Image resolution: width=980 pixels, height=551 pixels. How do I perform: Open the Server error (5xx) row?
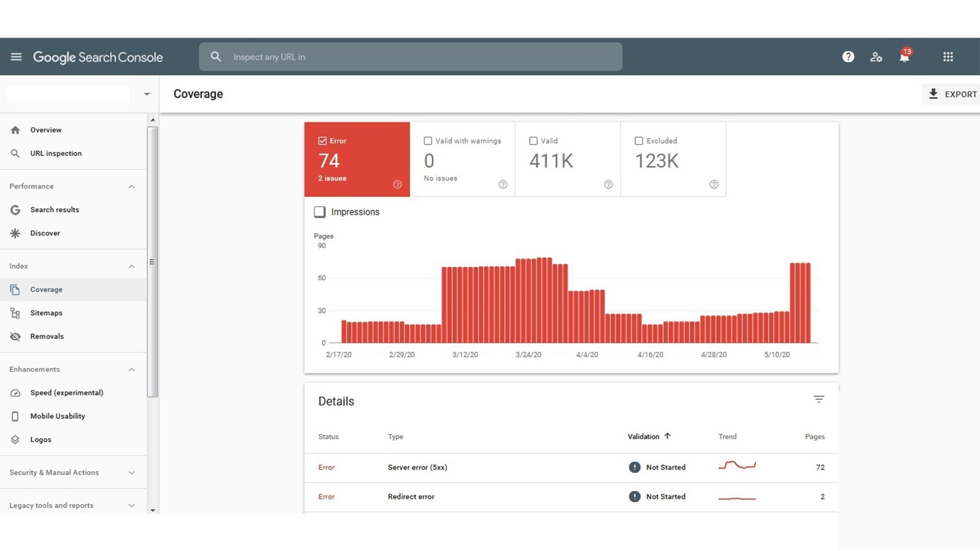(x=417, y=467)
